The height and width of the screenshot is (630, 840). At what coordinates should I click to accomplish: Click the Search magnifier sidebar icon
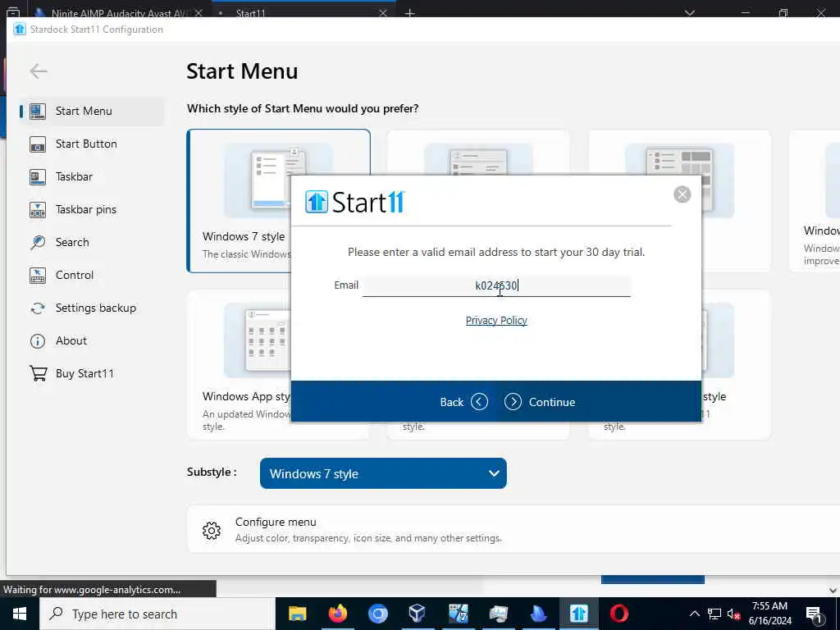(38, 242)
